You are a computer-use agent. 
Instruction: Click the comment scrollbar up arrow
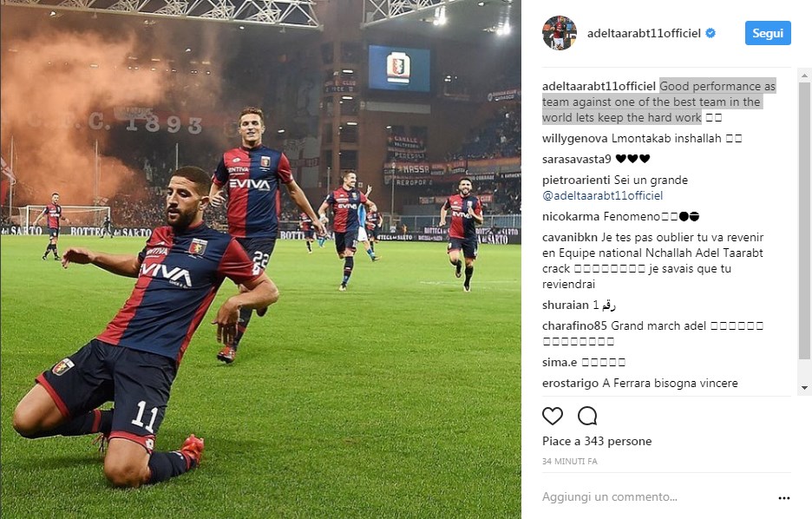[x=804, y=76]
